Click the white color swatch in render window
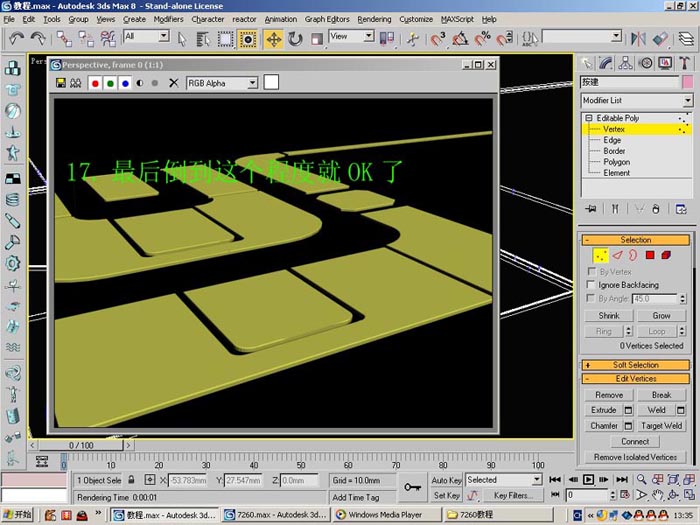Image resolution: width=700 pixels, height=525 pixels. [271, 83]
